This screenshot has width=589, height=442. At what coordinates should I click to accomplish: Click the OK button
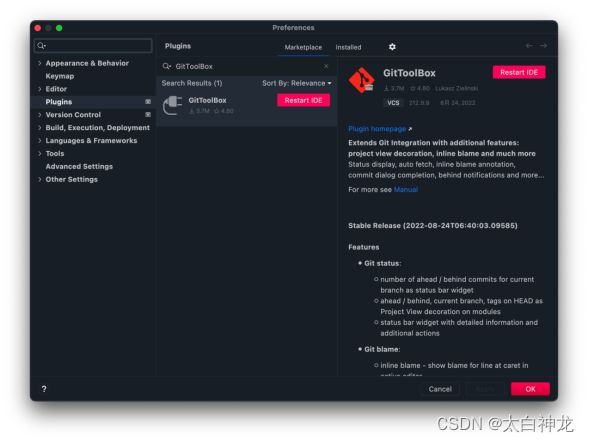click(x=530, y=389)
